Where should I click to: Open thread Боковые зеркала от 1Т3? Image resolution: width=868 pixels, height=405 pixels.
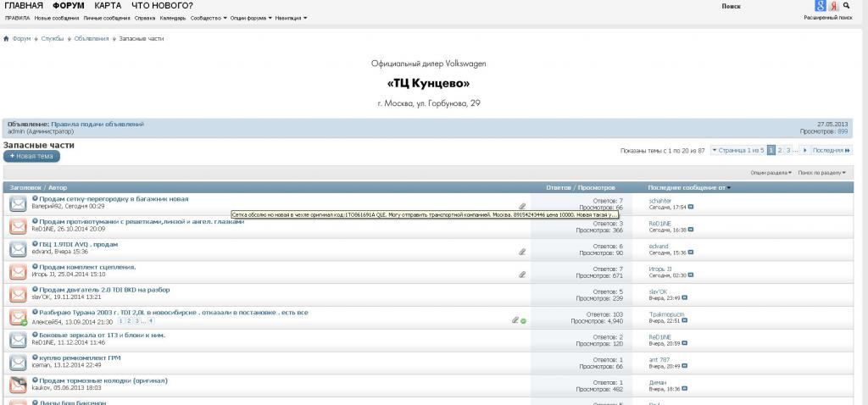click(x=103, y=336)
